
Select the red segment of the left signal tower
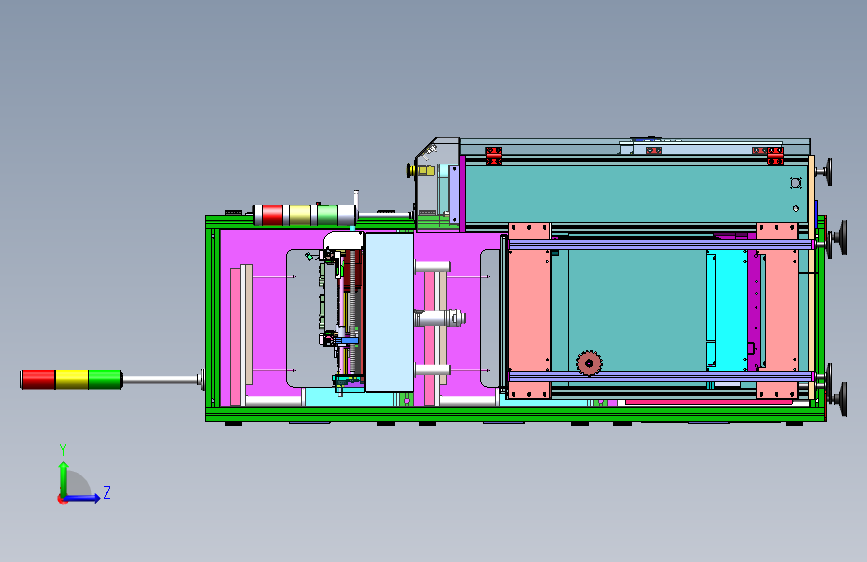tap(38, 379)
